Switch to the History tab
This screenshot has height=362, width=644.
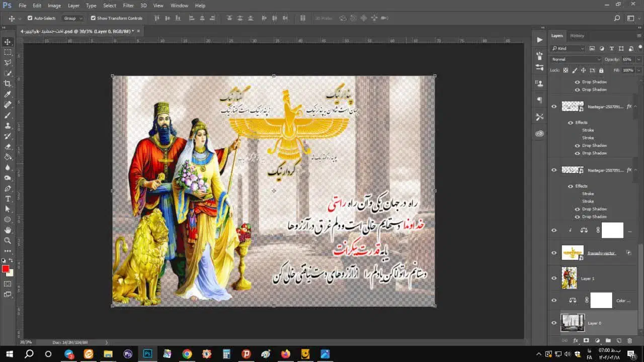[x=577, y=36]
